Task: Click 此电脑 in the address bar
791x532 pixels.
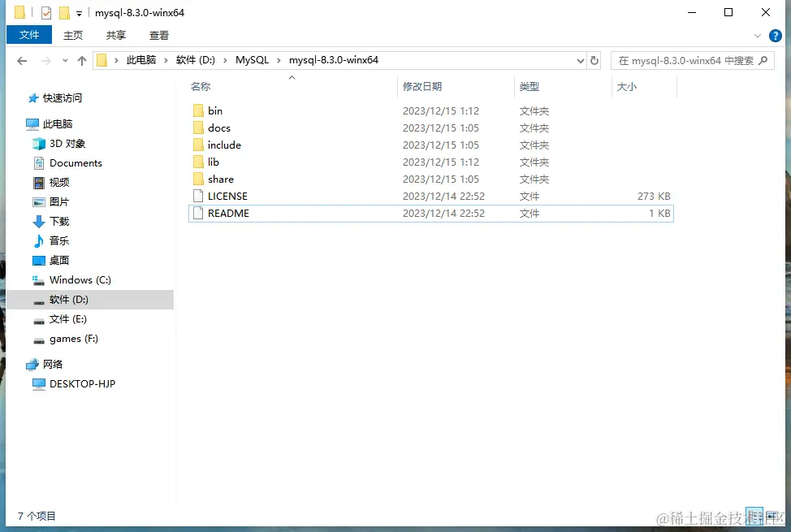Action: coord(141,60)
